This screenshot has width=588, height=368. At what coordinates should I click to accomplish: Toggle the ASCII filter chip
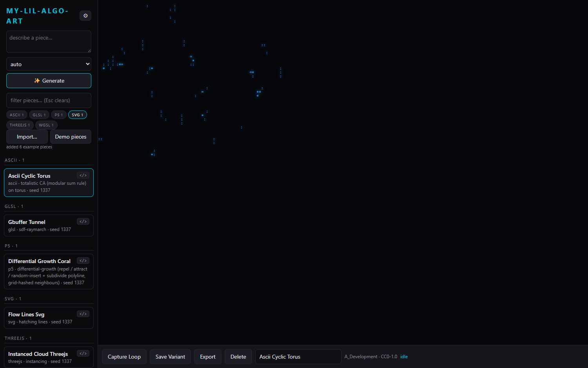point(17,115)
